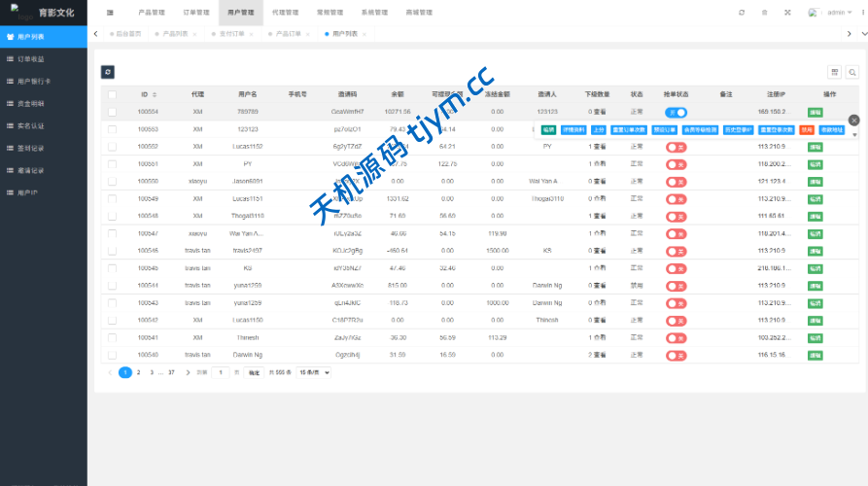Click the refresh icon above the table
This screenshot has height=486, width=868.
[108, 71]
